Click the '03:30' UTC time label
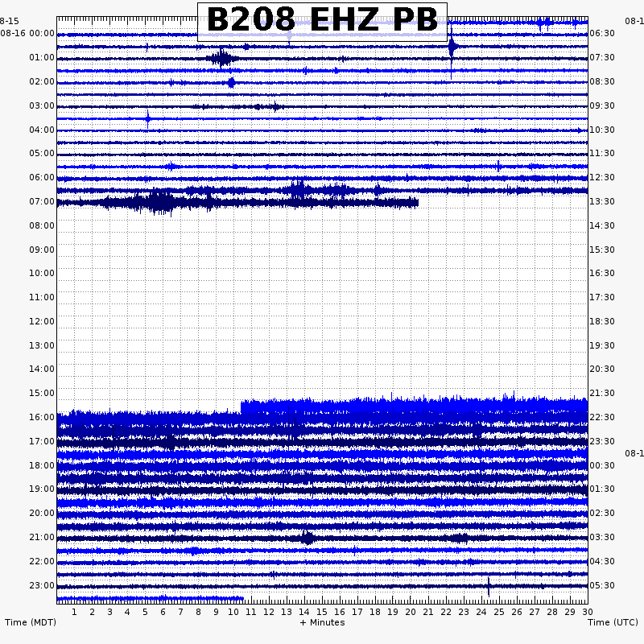 click(602, 538)
